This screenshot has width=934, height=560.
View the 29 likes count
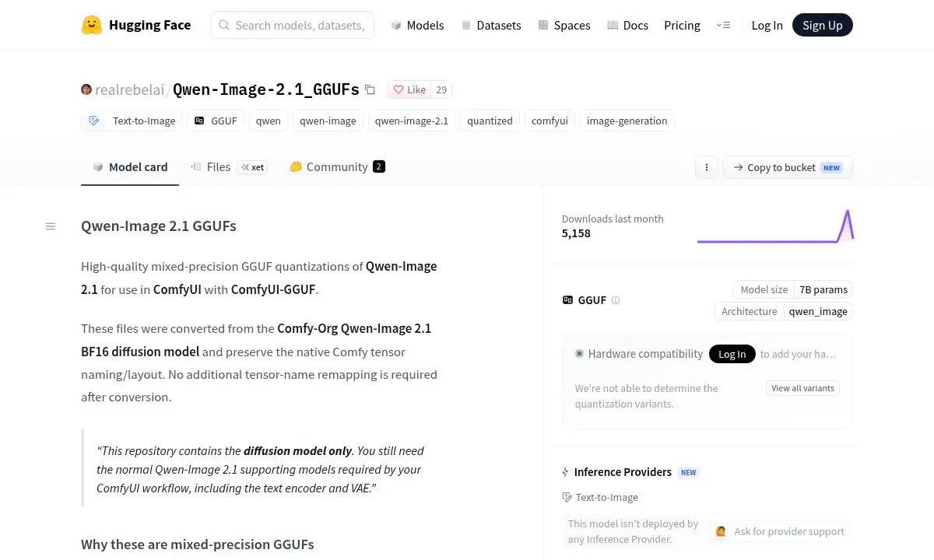click(x=441, y=89)
